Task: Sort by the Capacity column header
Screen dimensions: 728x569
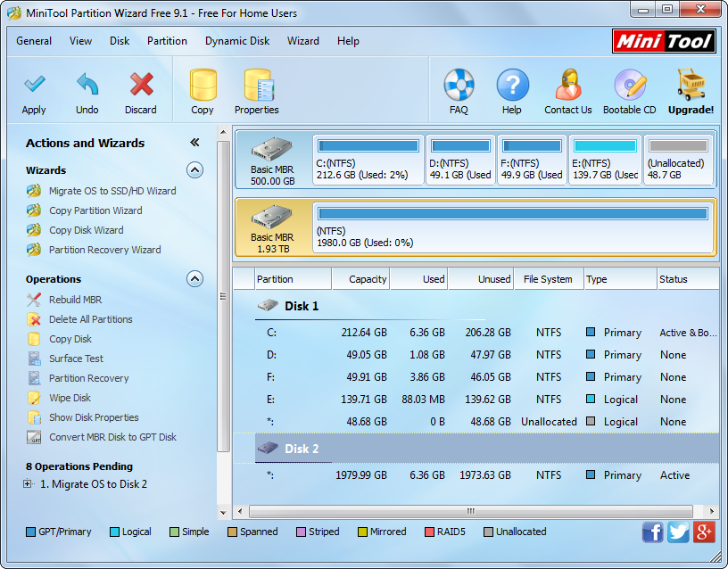Action: [360, 279]
